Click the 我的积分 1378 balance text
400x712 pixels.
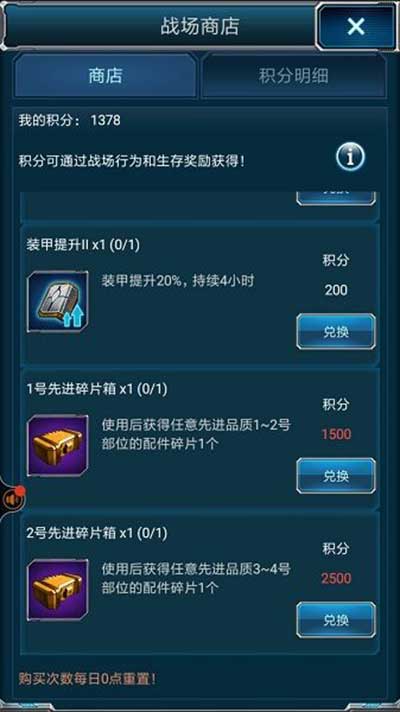tap(69, 120)
